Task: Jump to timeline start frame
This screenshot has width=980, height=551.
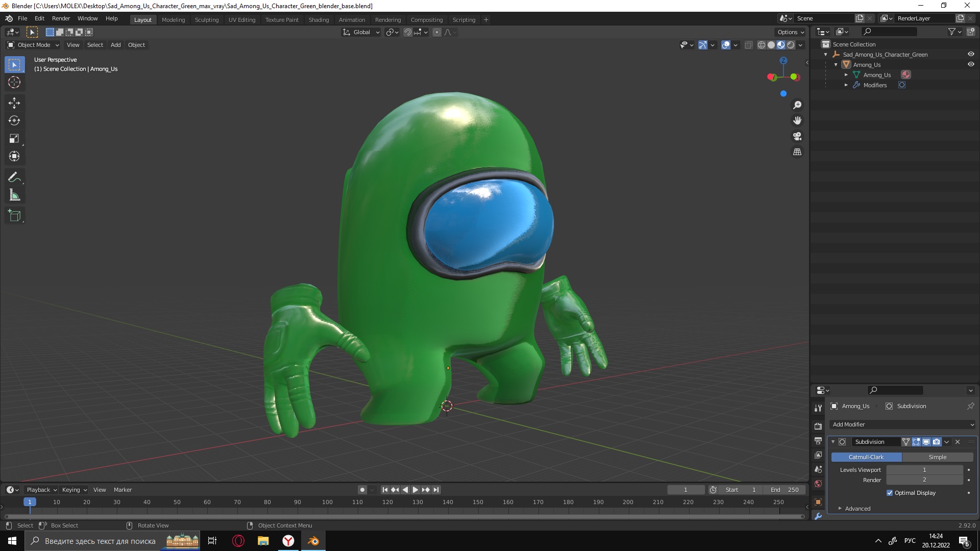Action: point(385,490)
